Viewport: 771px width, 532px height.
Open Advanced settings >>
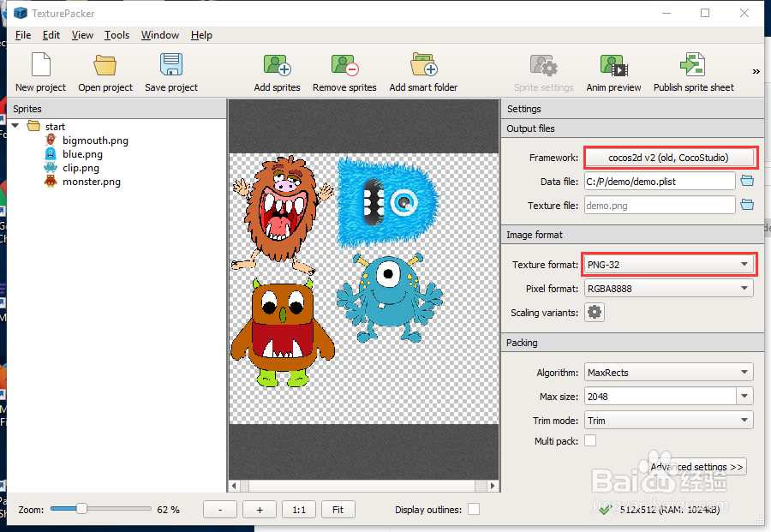(697, 467)
